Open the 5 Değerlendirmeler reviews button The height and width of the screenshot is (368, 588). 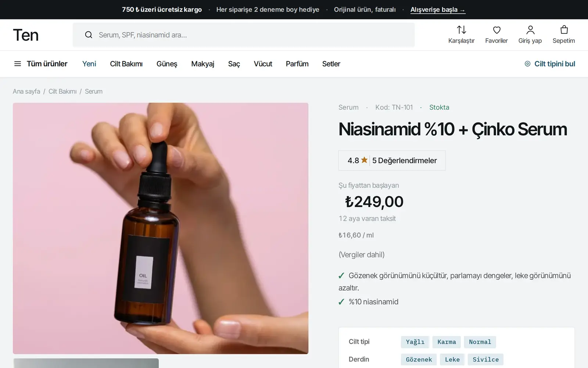(392, 160)
